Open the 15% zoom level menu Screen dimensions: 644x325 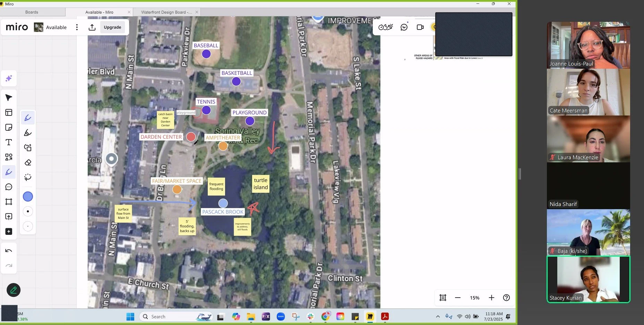point(474,298)
